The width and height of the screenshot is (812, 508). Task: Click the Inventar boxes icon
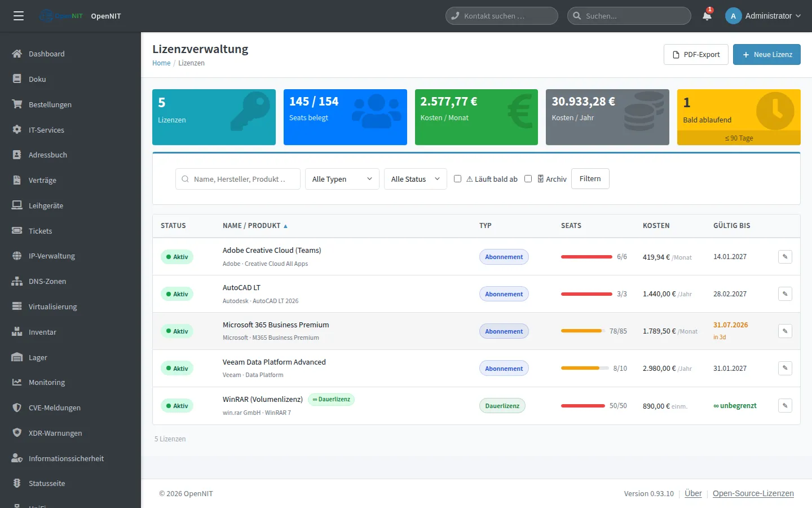(x=17, y=332)
